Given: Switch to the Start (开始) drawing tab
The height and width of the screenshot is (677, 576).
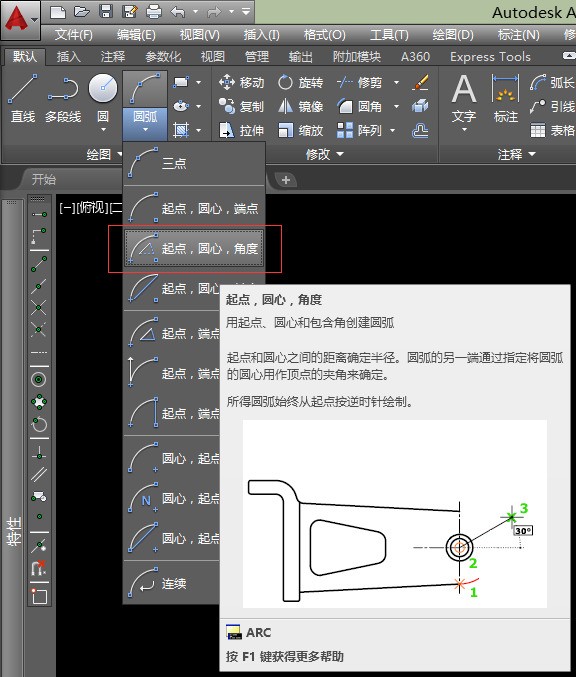Looking at the screenshot, I should [44, 179].
